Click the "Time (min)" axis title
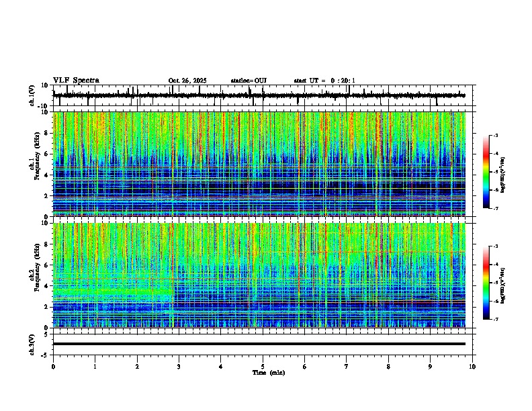Screen dimensions: 532x411 pyautogui.click(x=269, y=373)
